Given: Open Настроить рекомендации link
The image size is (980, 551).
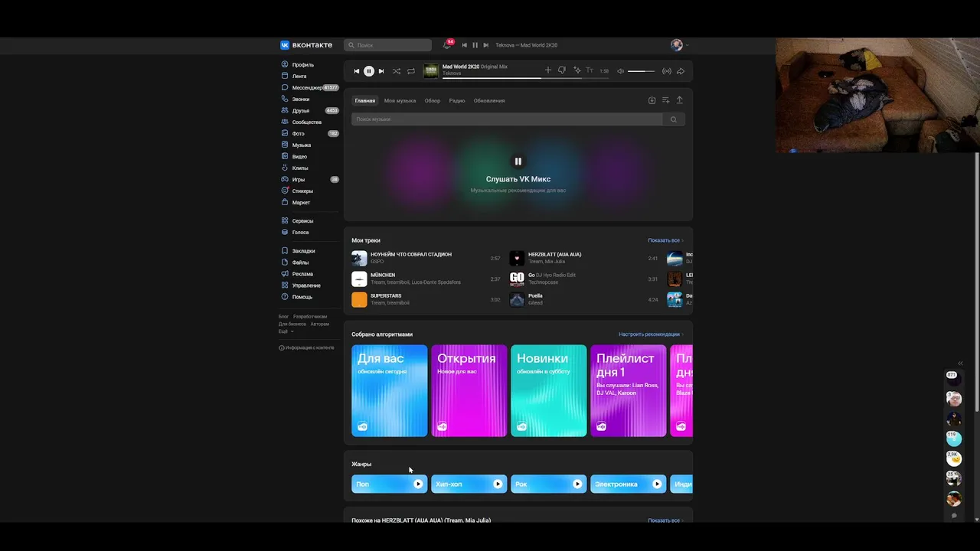Looking at the screenshot, I should pyautogui.click(x=651, y=334).
